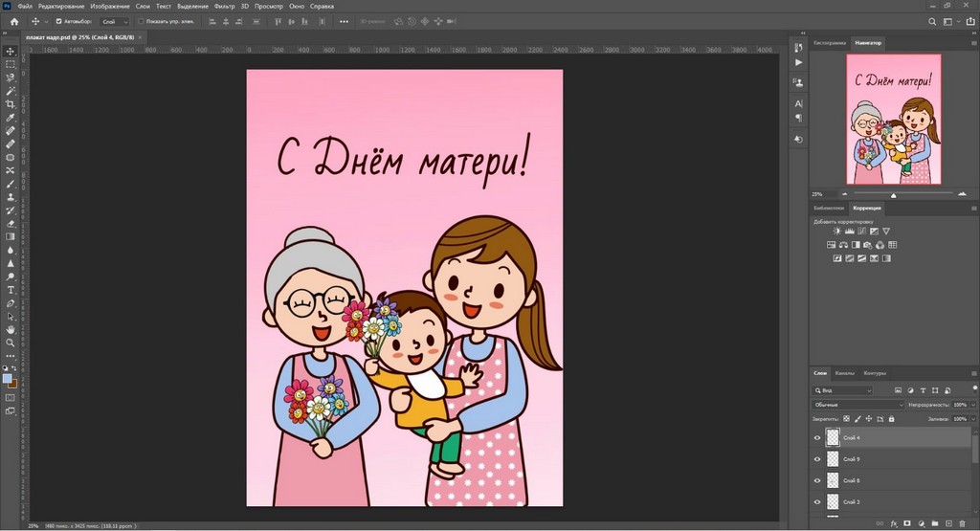Click the trash icon to delete layer
This screenshot has height=531, width=980.
coord(962,524)
